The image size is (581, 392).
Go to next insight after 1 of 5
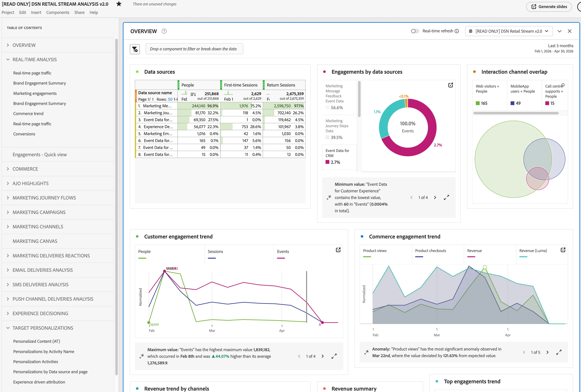548,352
